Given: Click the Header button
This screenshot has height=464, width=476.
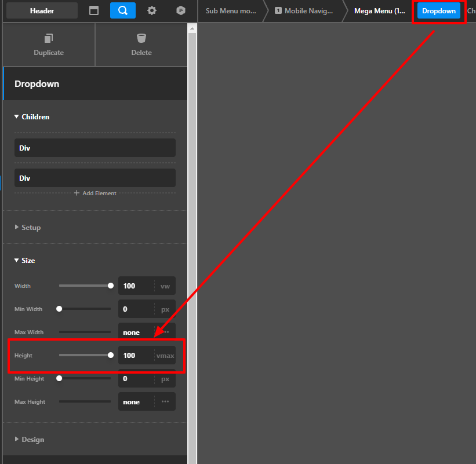Looking at the screenshot, I should 42,10.
